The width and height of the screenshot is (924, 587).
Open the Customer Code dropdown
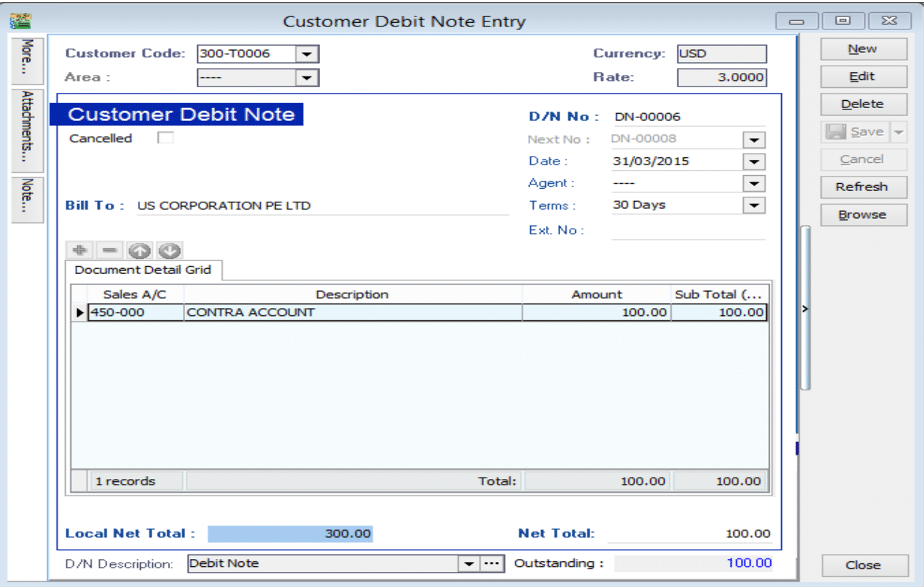pos(307,54)
